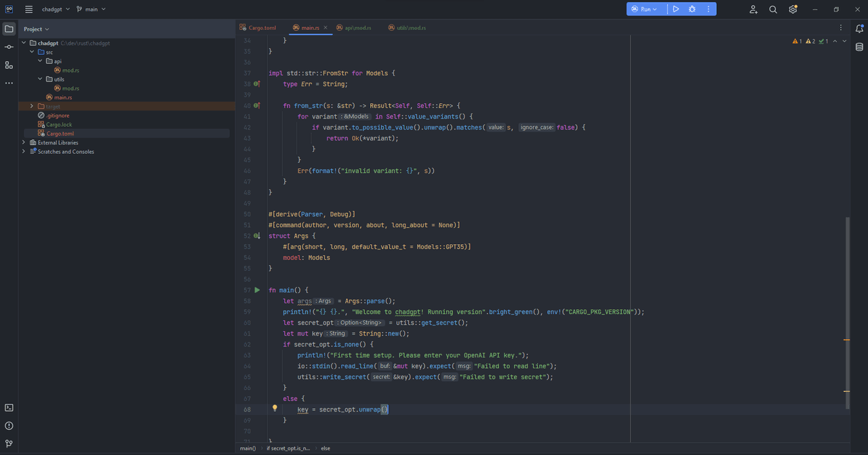This screenshot has width=868, height=455.
Task: Switch to the Cargo.toml editor tab
Action: click(258, 28)
